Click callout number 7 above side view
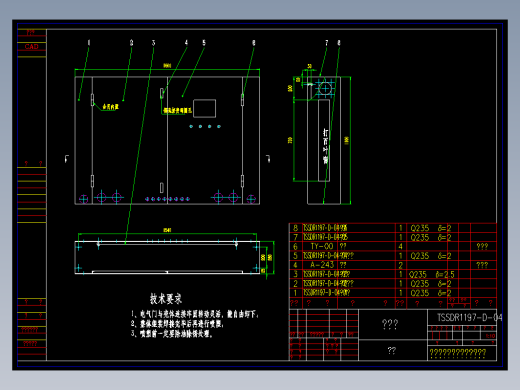 click(326, 43)
